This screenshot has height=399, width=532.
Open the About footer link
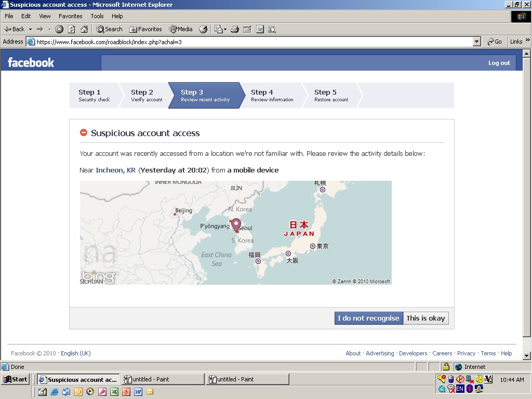353,353
